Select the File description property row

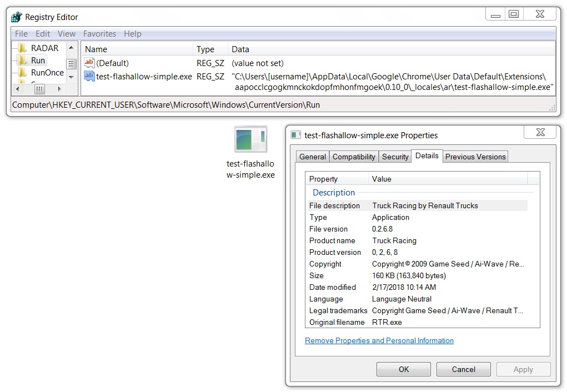click(418, 205)
